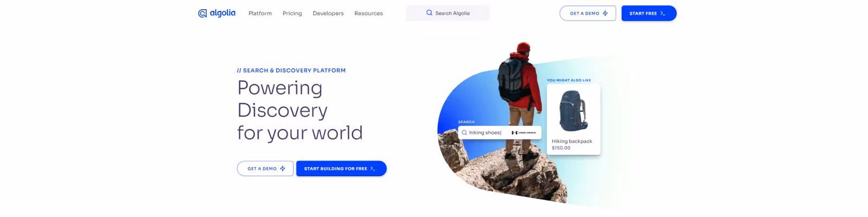Click Get a Demo in header

pyautogui.click(x=588, y=13)
